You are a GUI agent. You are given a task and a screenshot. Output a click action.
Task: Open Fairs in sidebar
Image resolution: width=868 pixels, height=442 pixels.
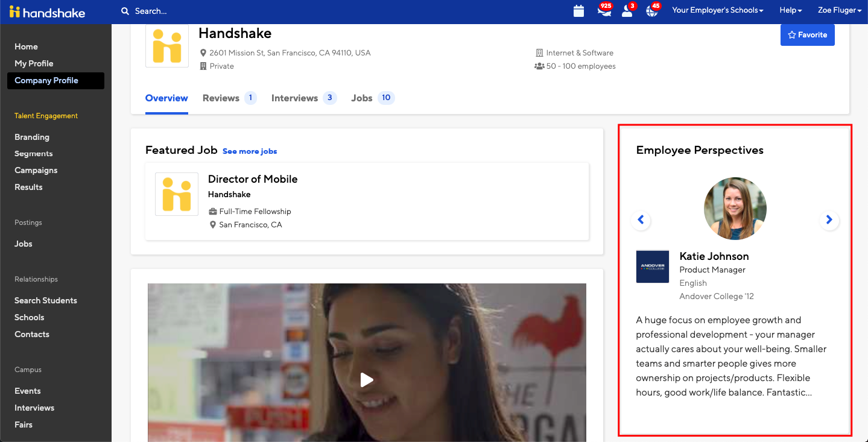pyautogui.click(x=24, y=425)
